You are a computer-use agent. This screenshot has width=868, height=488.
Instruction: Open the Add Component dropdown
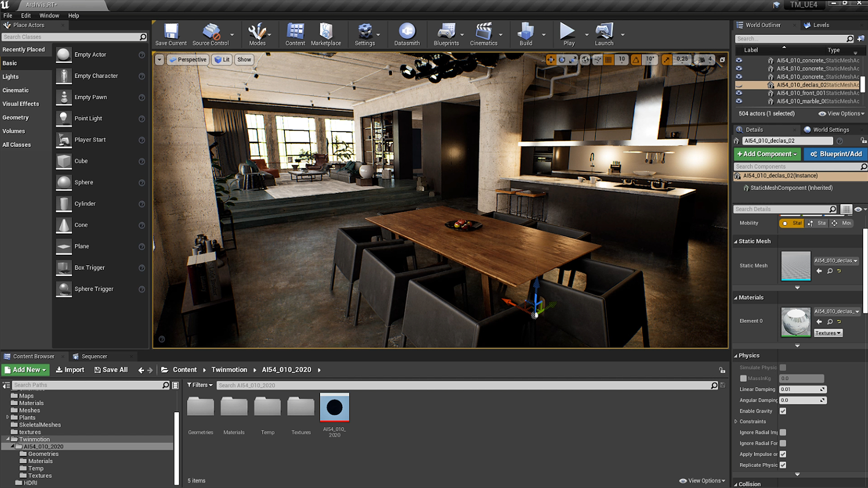pos(767,154)
